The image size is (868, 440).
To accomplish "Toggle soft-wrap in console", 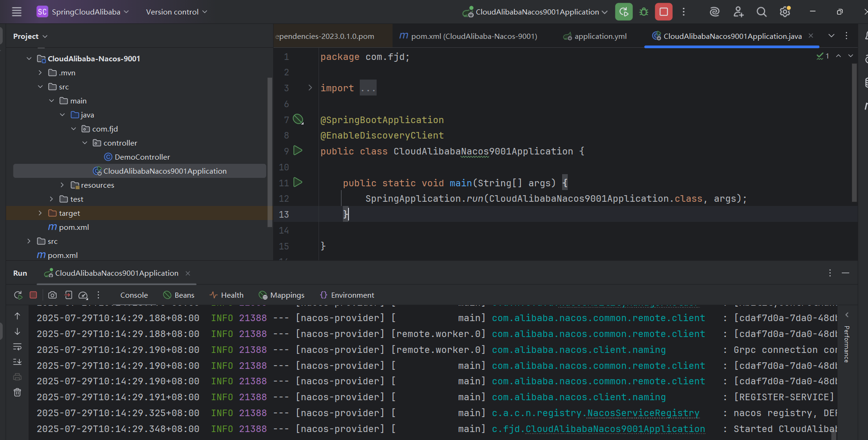I will point(17,347).
